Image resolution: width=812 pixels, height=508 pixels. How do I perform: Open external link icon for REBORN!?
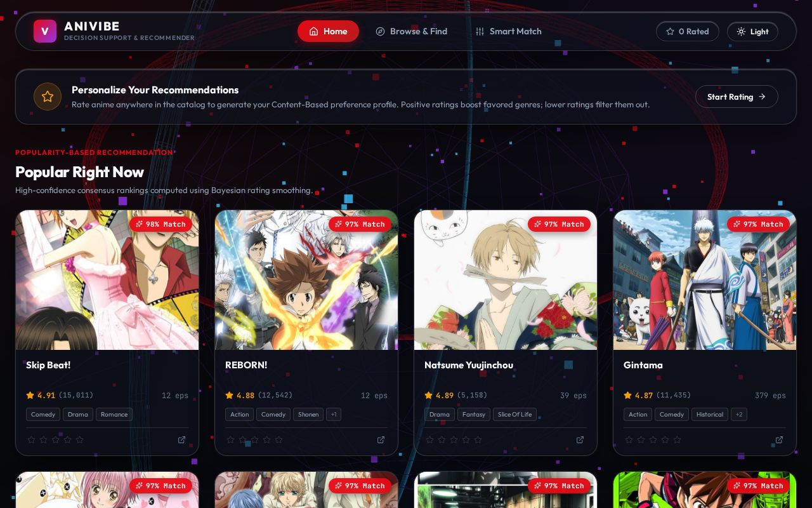coord(381,439)
